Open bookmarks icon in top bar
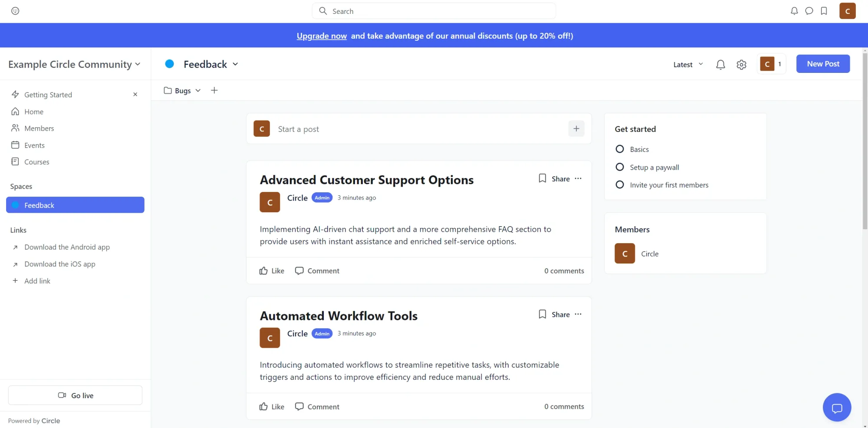 [x=824, y=11]
